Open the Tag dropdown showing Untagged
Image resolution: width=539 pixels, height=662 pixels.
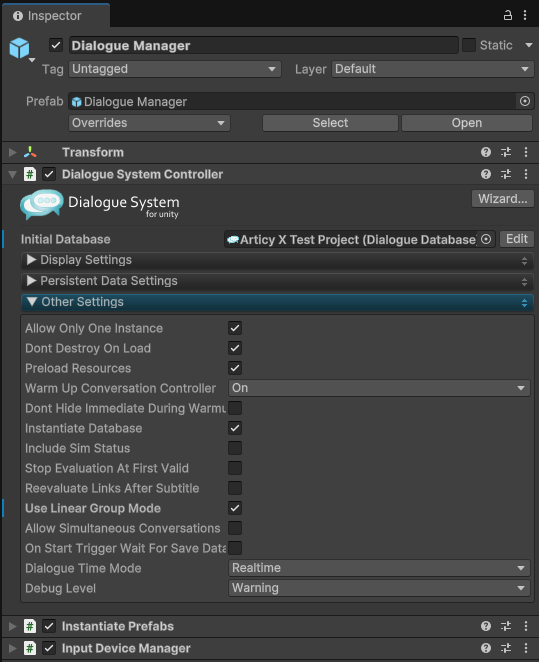click(175, 69)
